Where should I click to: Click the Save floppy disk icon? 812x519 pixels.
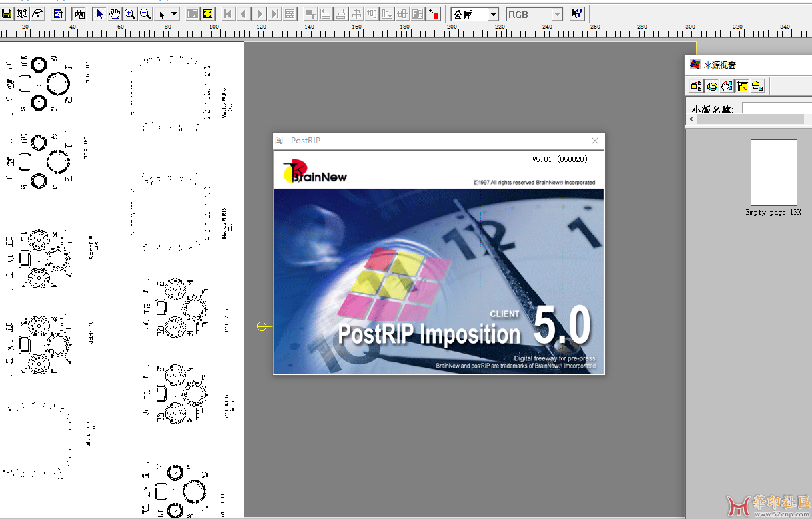pyautogui.click(x=7, y=13)
